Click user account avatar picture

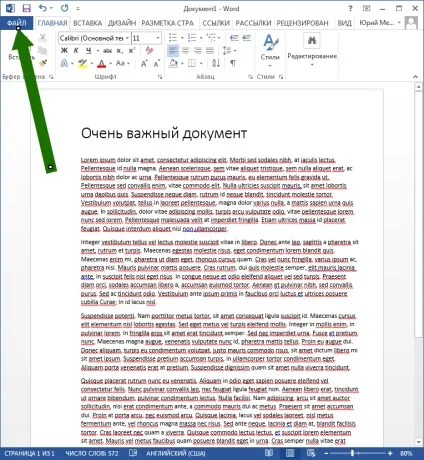[411, 23]
